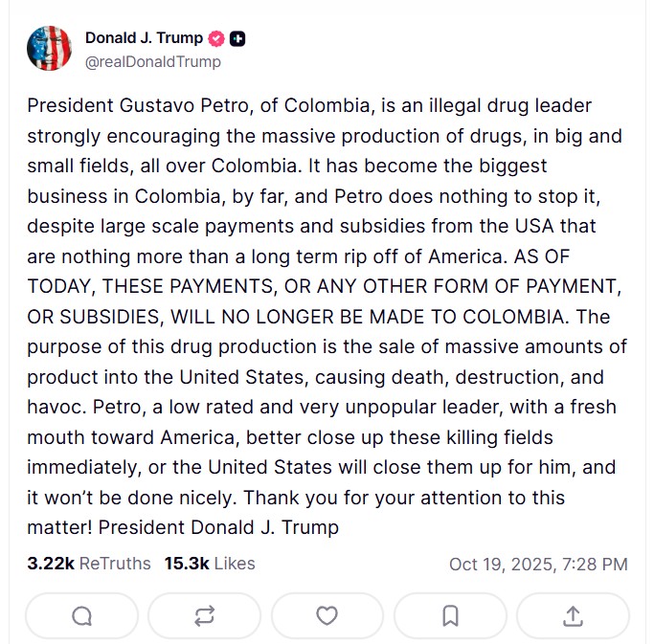
Task: Click the black plus badge beside the name
Action: point(238,39)
